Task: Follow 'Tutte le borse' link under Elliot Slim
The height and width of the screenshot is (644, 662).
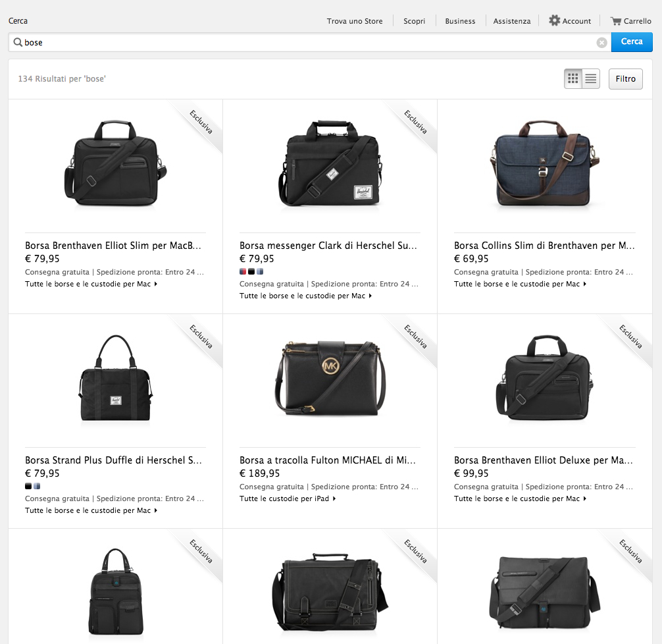Action: pos(91,284)
